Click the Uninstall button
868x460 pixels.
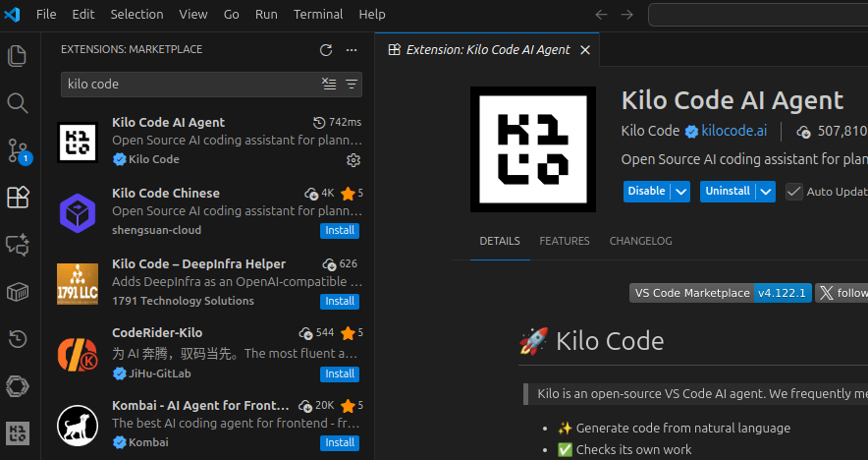coord(728,192)
